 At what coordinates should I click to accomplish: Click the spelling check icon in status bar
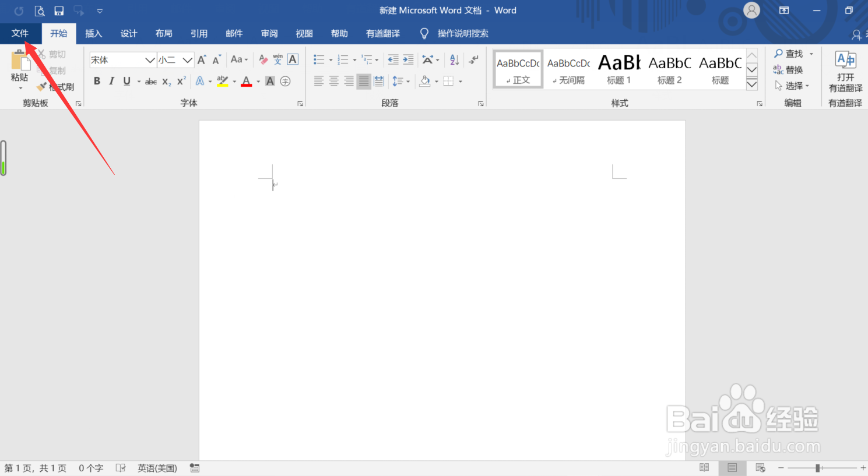(x=121, y=468)
